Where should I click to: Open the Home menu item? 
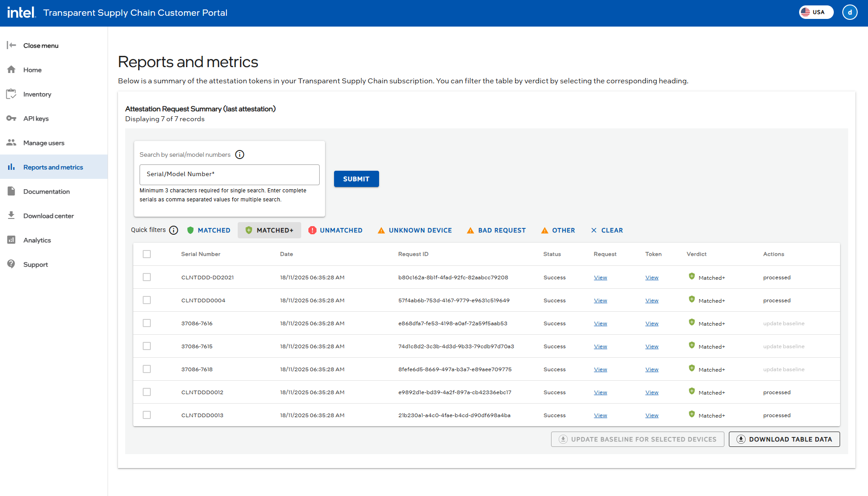point(54,70)
